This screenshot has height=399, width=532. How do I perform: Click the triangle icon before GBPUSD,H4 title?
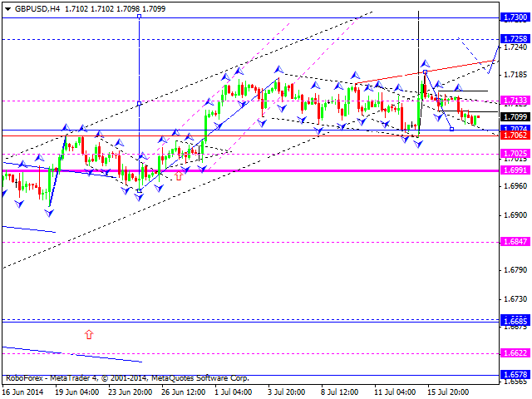(7, 7)
